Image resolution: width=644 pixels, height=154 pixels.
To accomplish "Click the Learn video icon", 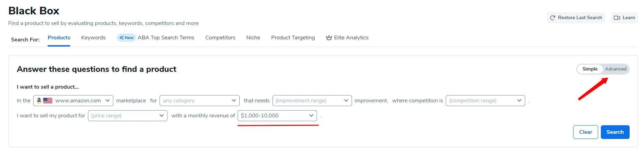I will point(617,18).
